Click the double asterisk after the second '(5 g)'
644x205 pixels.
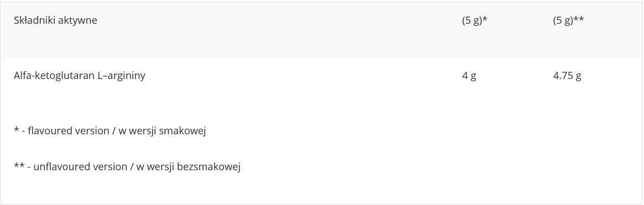click(x=579, y=19)
